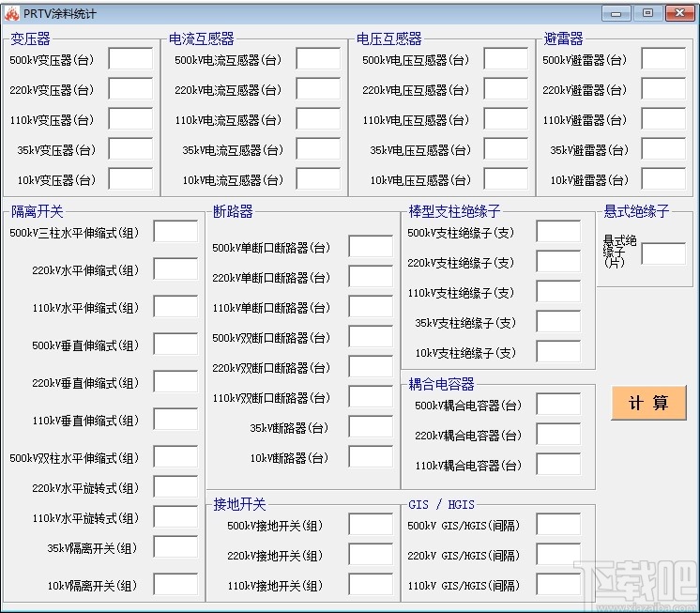Select the 110kV单断口断路器(台) field
Viewport: 700px width, 613px height.
371,306
